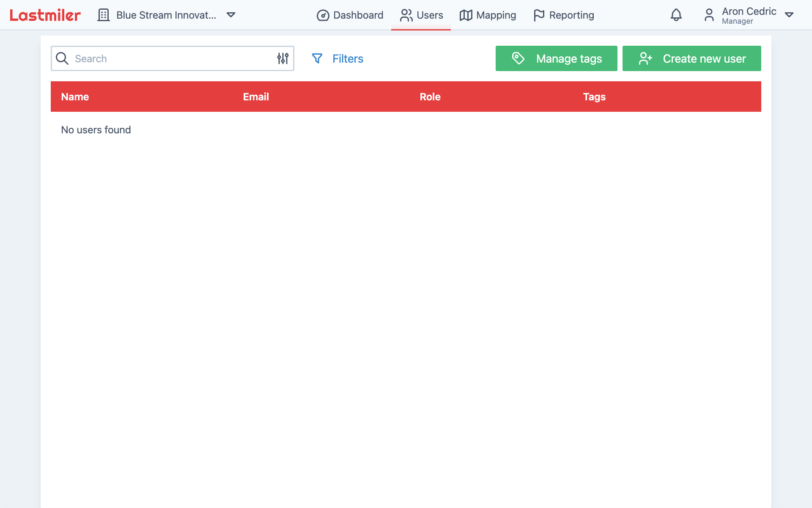
Task: Click the Tags column header
Action: pyautogui.click(x=594, y=97)
